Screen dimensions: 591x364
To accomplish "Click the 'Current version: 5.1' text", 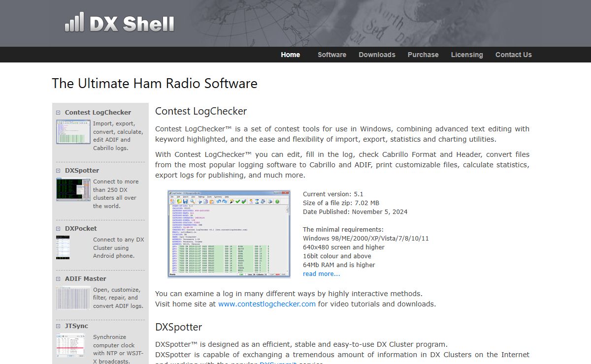I will coord(333,194).
